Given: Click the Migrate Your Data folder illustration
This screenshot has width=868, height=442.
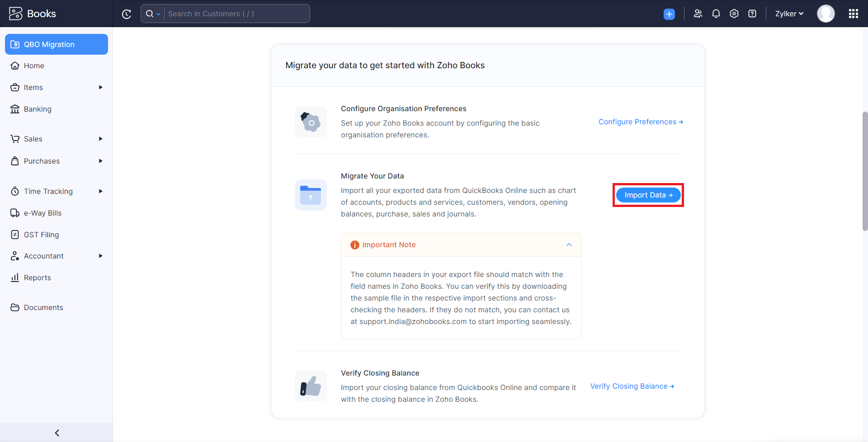Looking at the screenshot, I should (311, 195).
